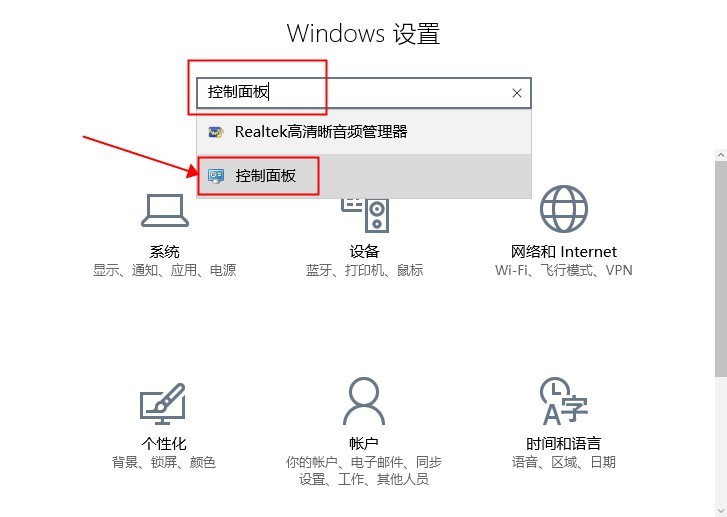The height and width of the screenshot is (517, 727).
Task: Click the Realtek audio manager icon
Action: coord(216,132)
